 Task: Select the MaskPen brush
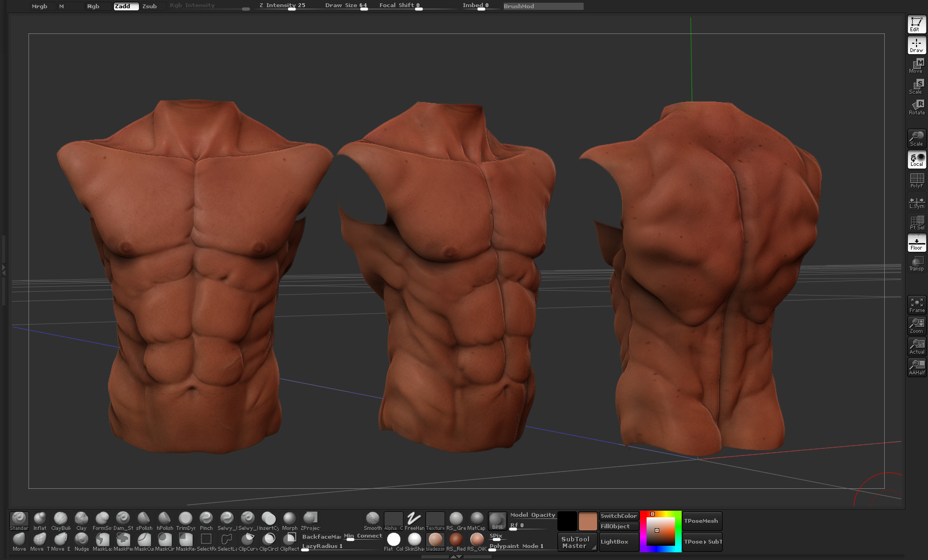click(123, 541)
